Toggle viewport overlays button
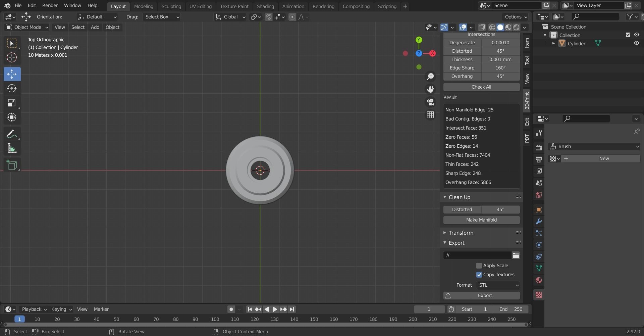This screenshot has height=336, width=644. click(463, 27)
